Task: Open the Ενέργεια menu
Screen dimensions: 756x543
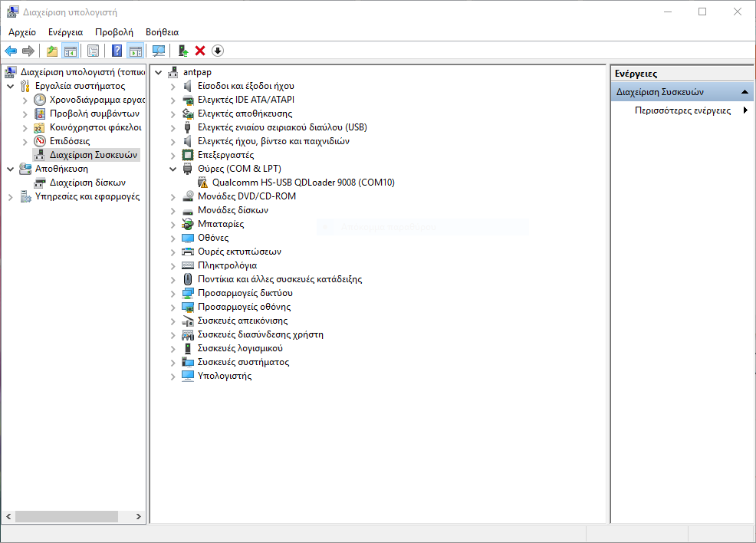Action: click(65, 32)
